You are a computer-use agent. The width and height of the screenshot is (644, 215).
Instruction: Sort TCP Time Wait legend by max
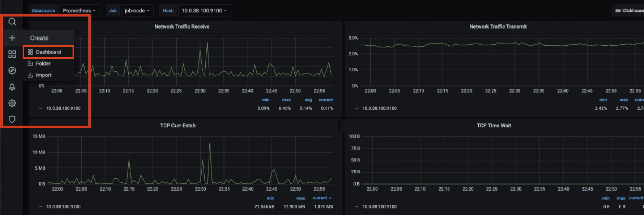pos(621,198)
